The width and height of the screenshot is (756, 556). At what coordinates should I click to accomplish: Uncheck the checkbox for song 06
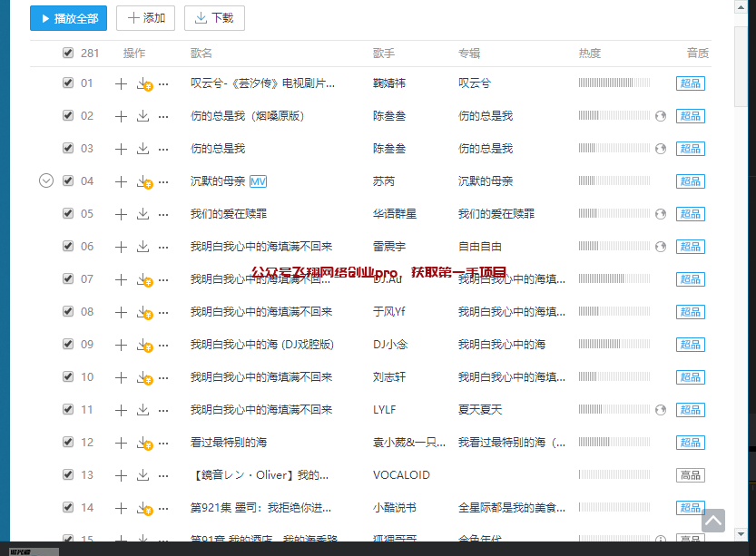click(x=68, y=247)
